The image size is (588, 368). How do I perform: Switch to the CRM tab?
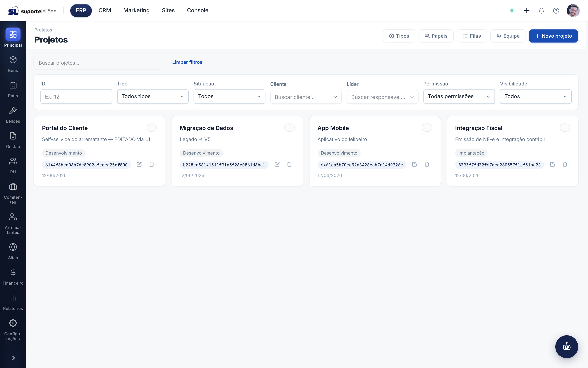pyautogui.click(x=105, y=10)
